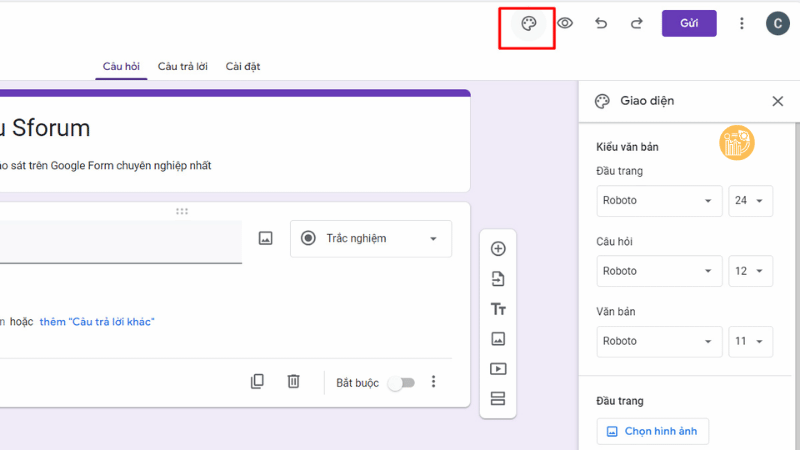Image resolution: width=800 pixels, height=450 pixels.
Task: Duplicate the question with the copy icon
Action: click(x=258, y=382)
